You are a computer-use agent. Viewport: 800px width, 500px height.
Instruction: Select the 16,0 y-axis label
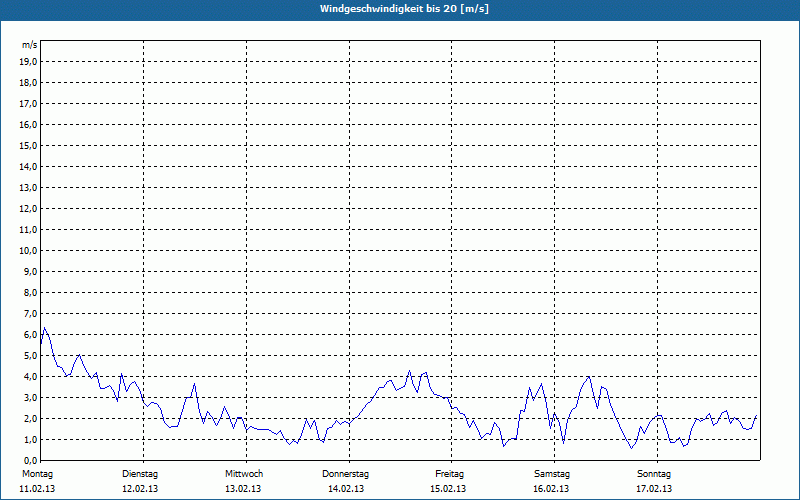pyautogui.click(x=29, y=124)
